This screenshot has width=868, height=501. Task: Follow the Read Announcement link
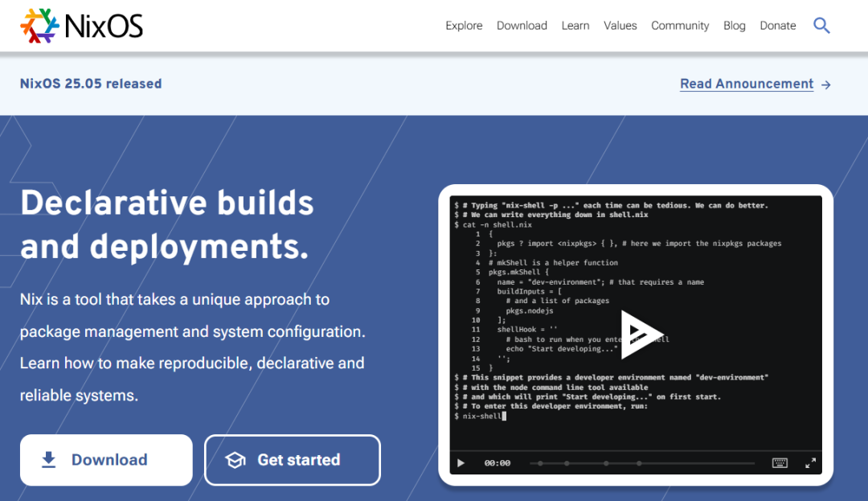(747, 84)
